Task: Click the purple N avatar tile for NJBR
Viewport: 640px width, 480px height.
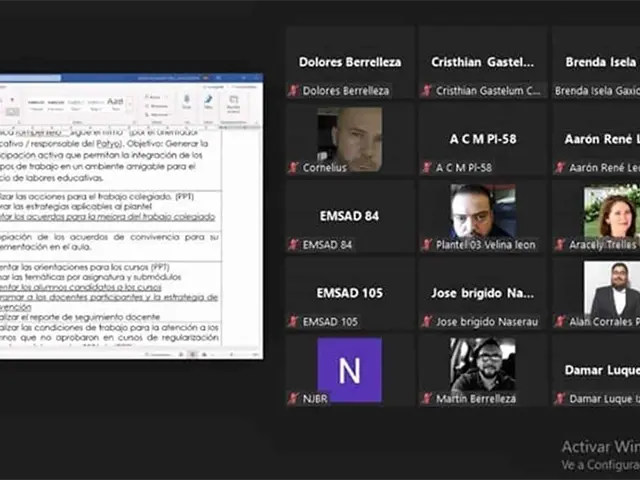Action: 349,370
